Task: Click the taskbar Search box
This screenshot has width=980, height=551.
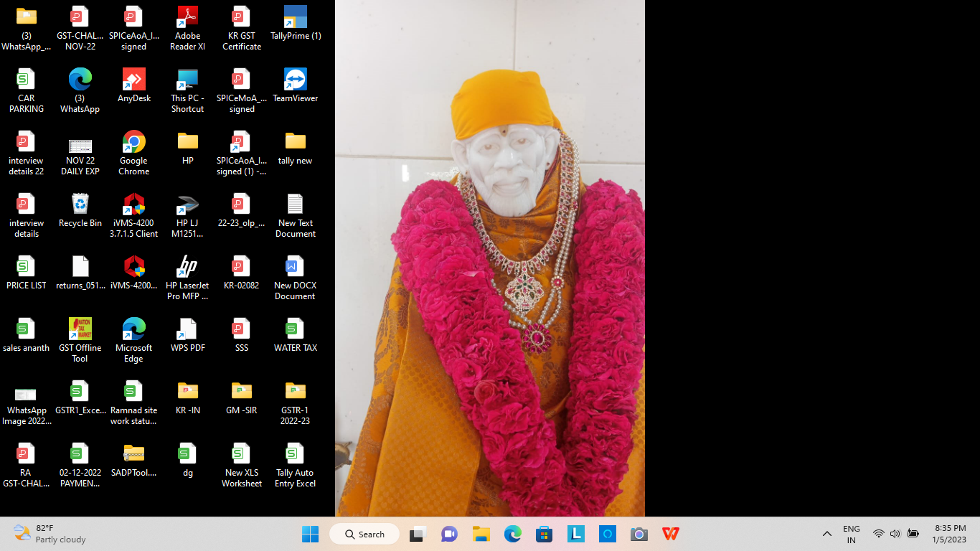Action: (x=364, y=534)
